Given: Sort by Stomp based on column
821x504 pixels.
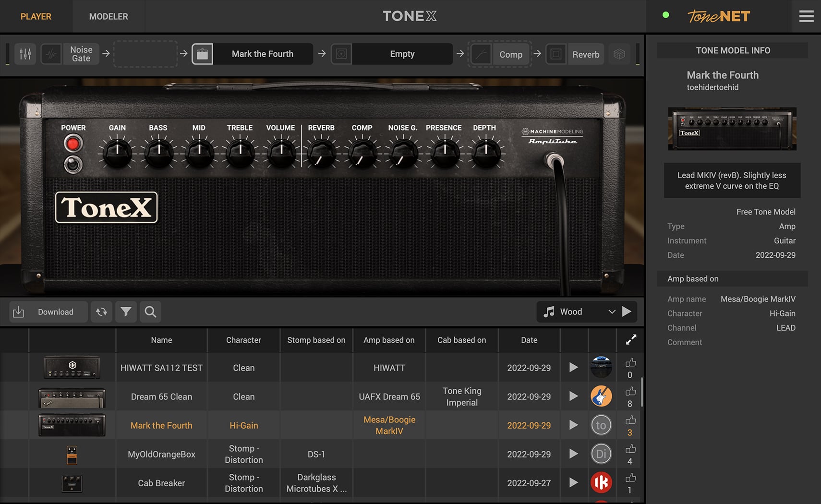Looking at the screenshot, I should coord(316,340).
